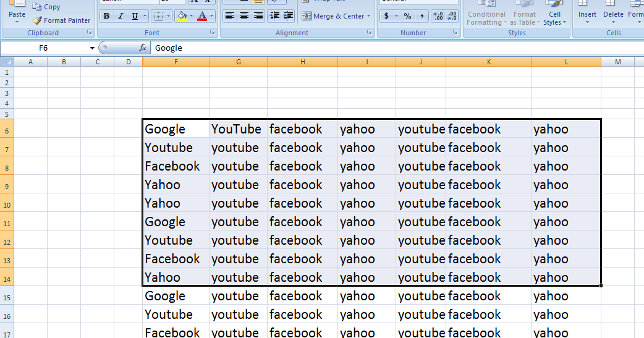This screenshot has width=644, height=338.
Task: Apply percent style
Action: [407, 17]
